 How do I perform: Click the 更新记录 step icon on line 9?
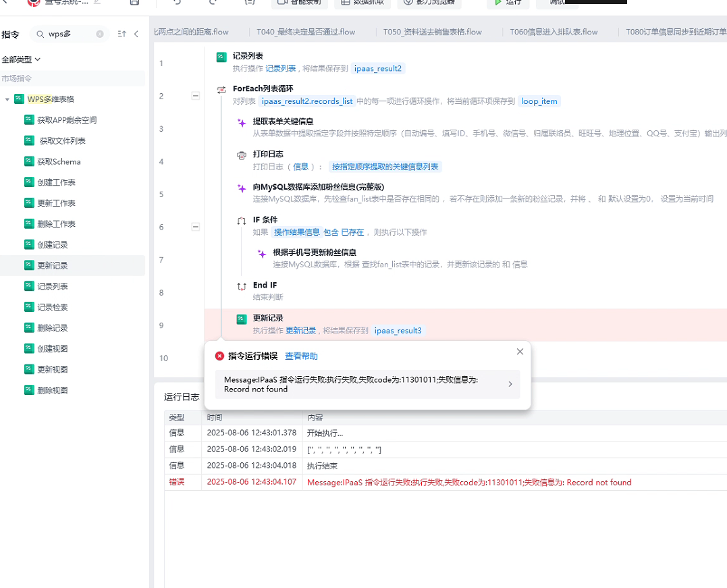click(242, 319)
